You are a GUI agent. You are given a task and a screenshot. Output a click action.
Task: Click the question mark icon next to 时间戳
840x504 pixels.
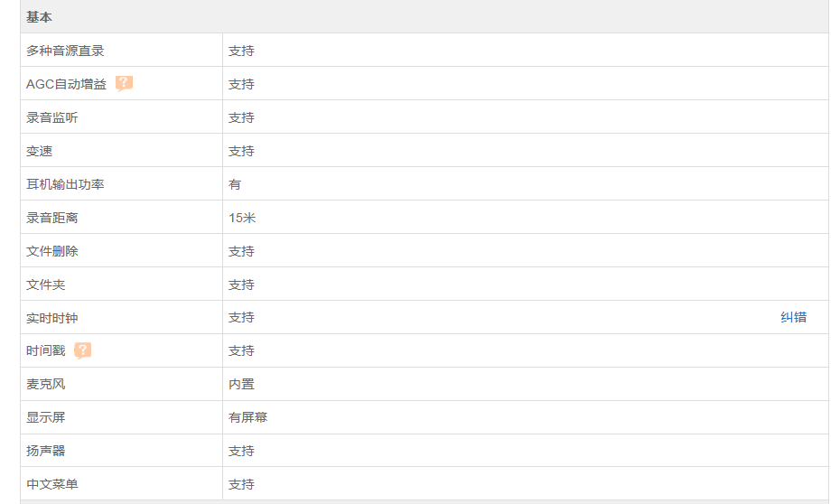[82, 350]
